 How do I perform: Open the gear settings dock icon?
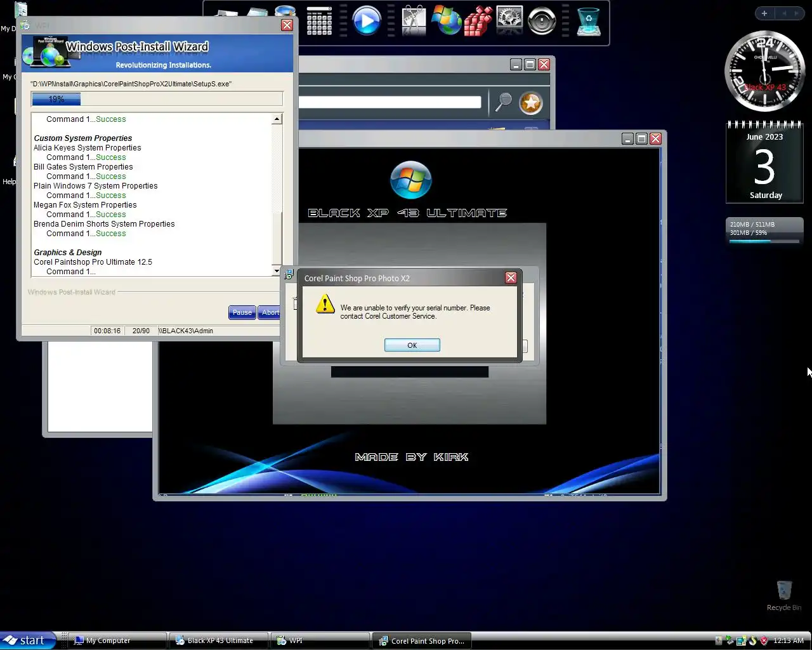tap(509, 20)
